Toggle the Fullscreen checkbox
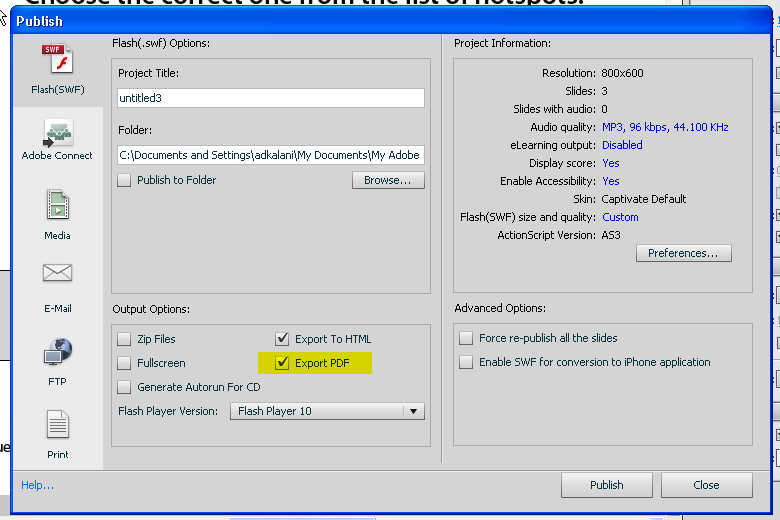780x520 pixels. 124,363
